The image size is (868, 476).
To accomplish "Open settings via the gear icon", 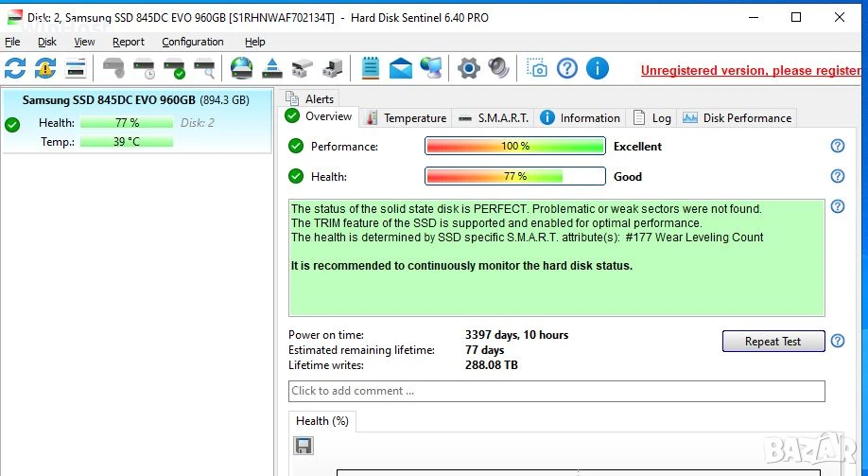I will 468,68.
